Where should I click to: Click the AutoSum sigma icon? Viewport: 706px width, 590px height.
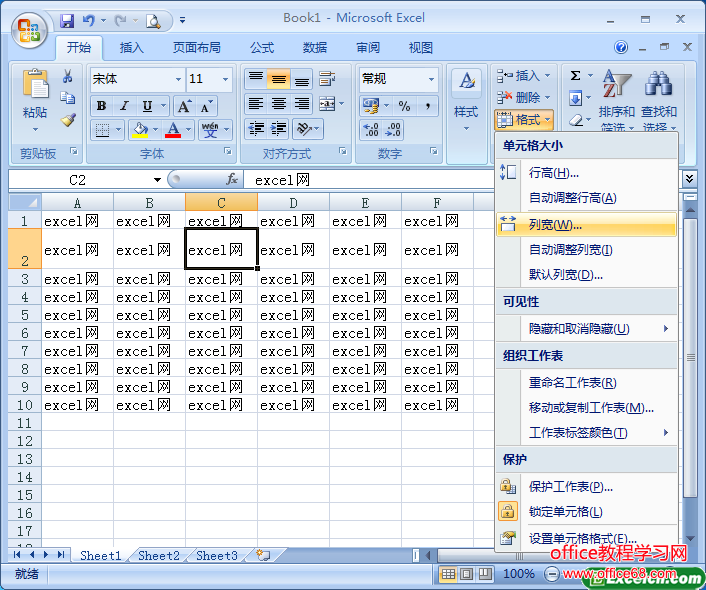pos(576,76)
